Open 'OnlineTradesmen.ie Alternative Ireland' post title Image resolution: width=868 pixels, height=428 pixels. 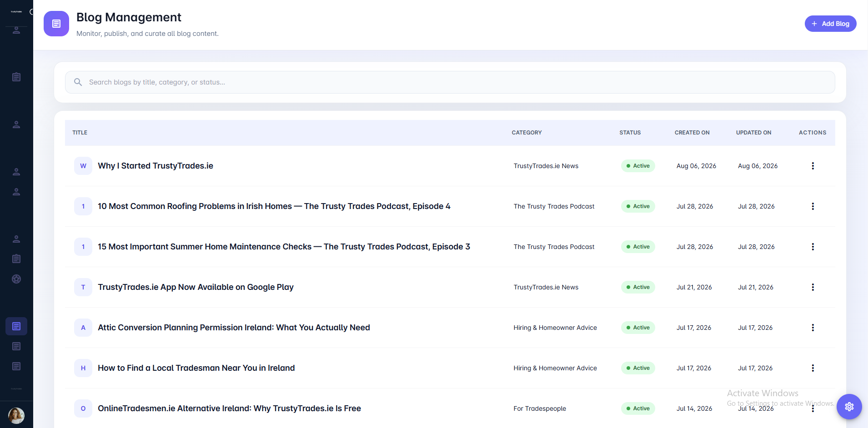pos(229,408)
